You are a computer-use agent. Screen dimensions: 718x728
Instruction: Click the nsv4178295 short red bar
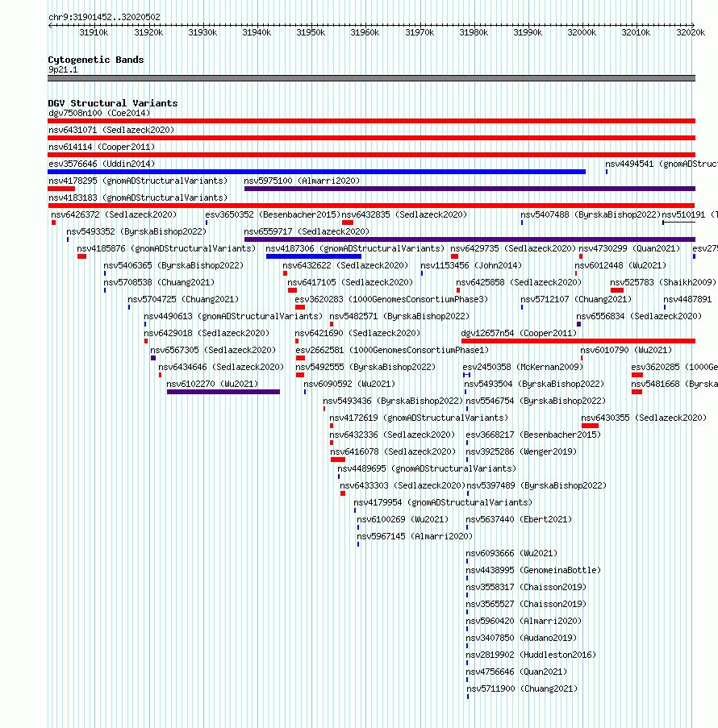[x=61, y=189]
